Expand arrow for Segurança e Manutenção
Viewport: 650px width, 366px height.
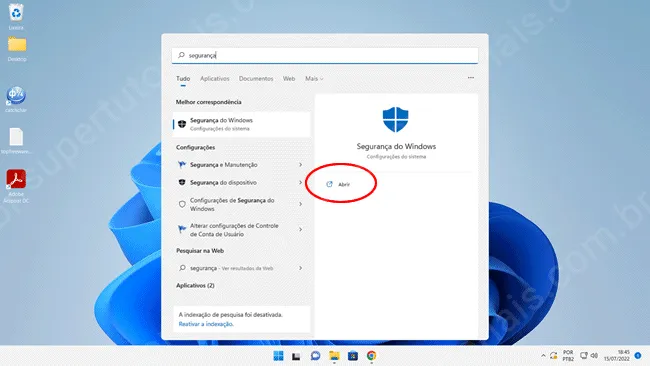click(x=301, y=165)
